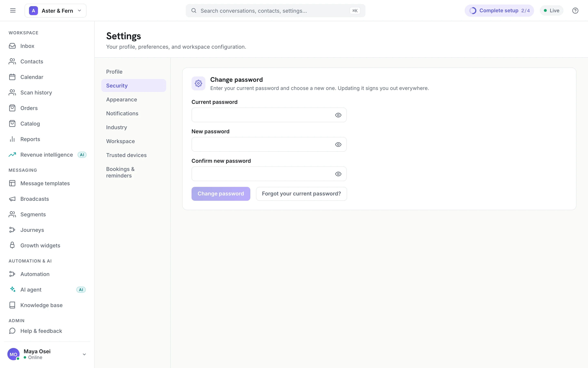The height and width of the screenshot is (368, 588).
Task: Click the Help & feedback chat icon
Action: click(12, 331)
